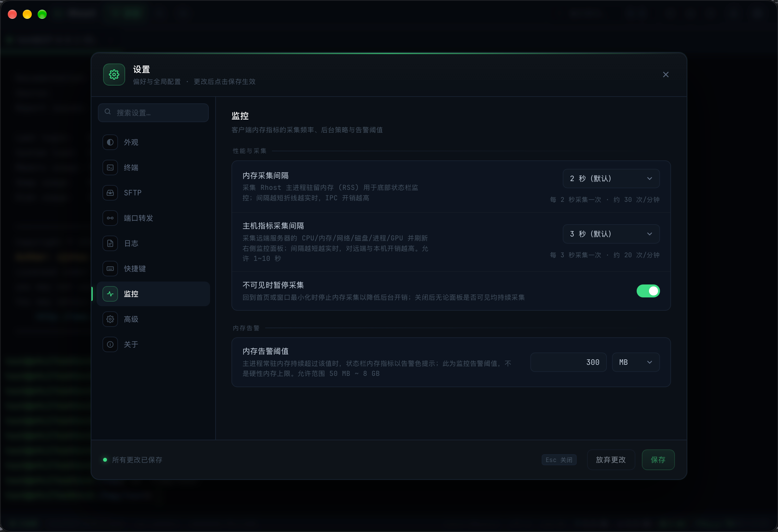Click the green gear icon beside 设置 title
778x532 pixels.
114,75
